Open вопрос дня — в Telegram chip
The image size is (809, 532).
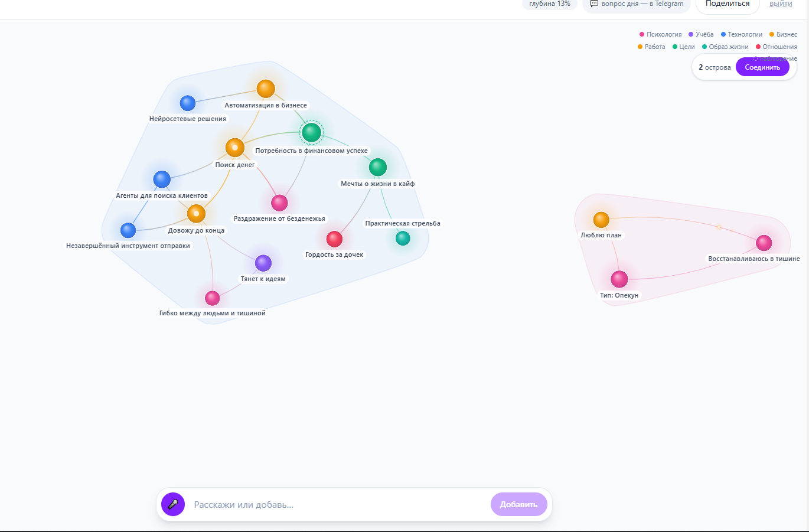coord(637,4)
